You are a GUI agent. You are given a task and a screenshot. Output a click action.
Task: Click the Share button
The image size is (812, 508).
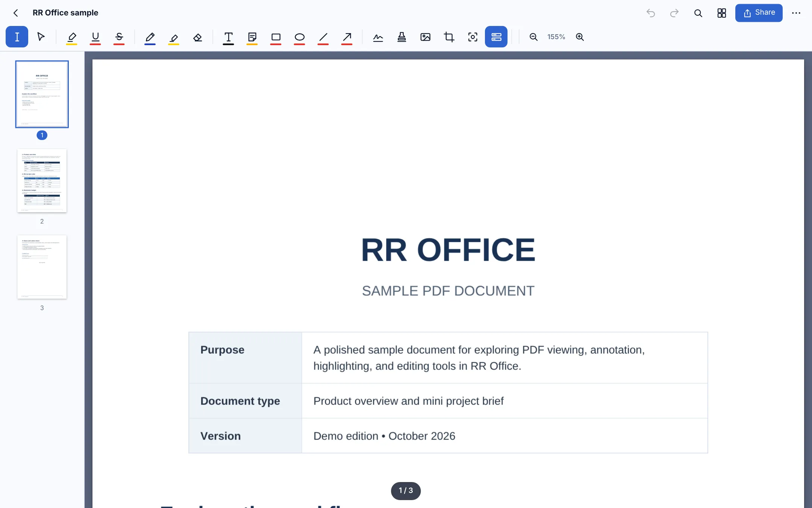pos(759,13)
